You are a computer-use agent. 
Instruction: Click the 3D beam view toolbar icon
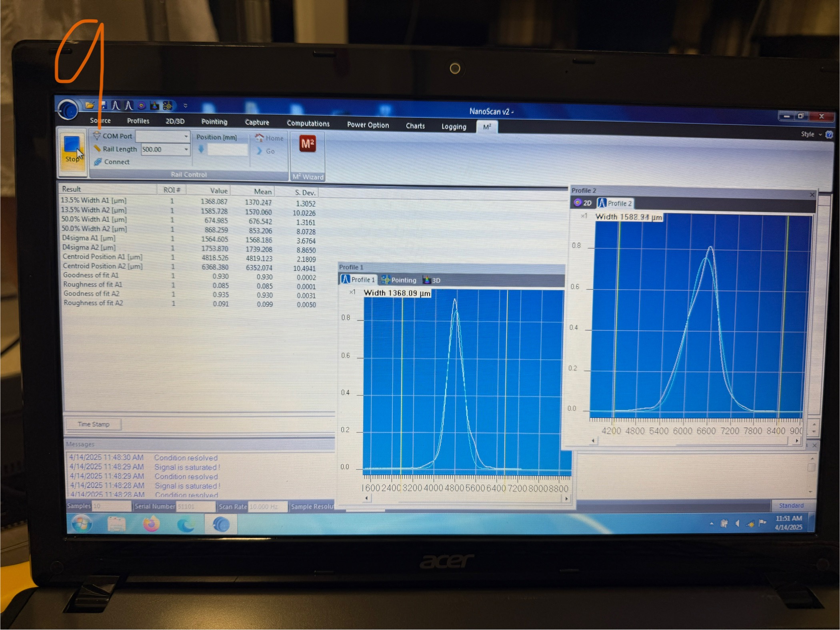coord(154,106)
